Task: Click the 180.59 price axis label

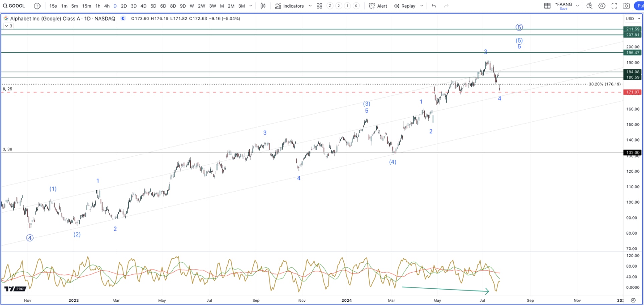Action: point(632,77)
